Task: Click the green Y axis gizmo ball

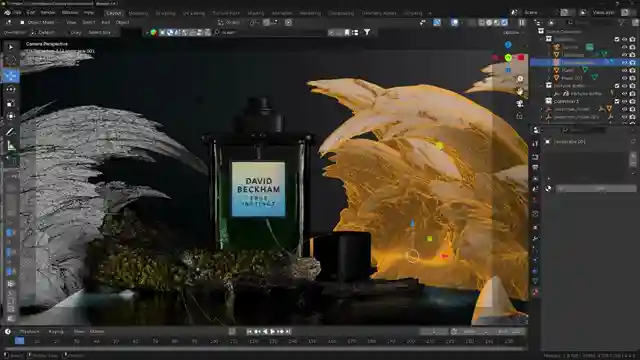Action: point(508,58)
